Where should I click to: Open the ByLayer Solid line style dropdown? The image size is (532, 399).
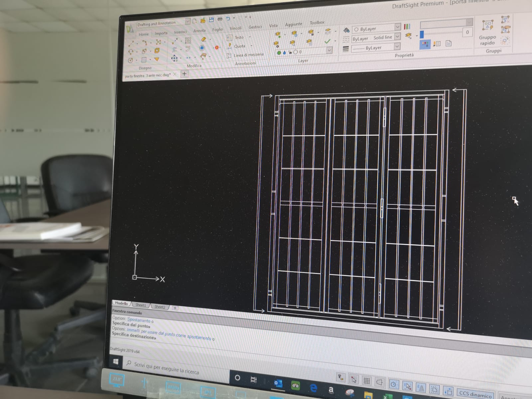(x=397, y=37)
